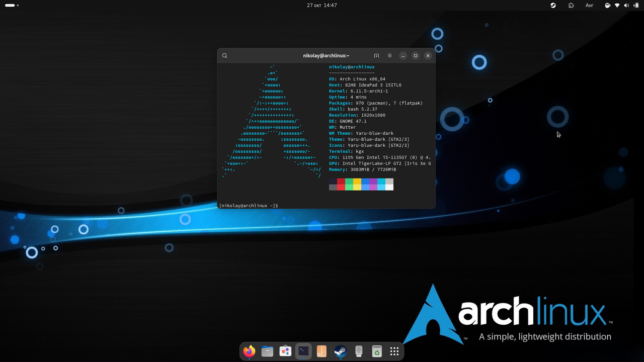
Task: Click the volume speaker icon
Action: coord(626,6)
